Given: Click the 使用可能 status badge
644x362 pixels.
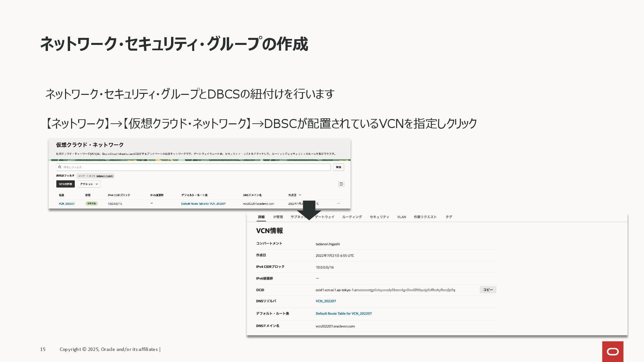Looking at the screenshot, I should point(91,203).
